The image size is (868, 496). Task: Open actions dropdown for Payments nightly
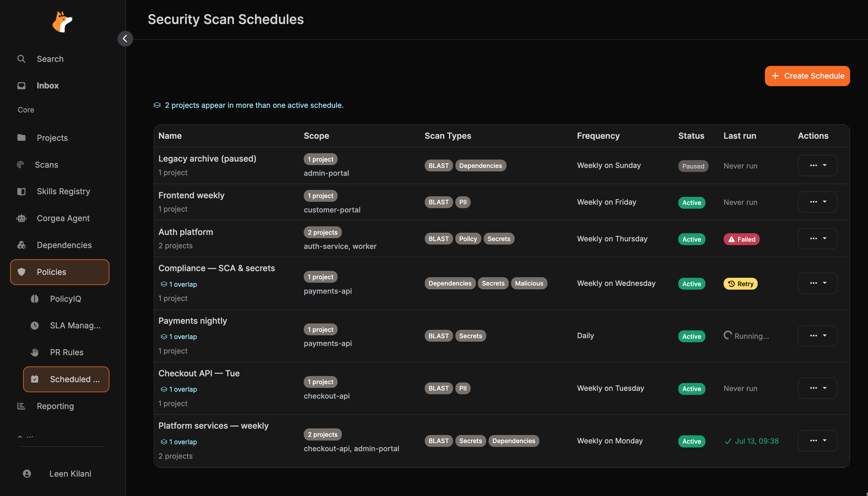(817, 336)
